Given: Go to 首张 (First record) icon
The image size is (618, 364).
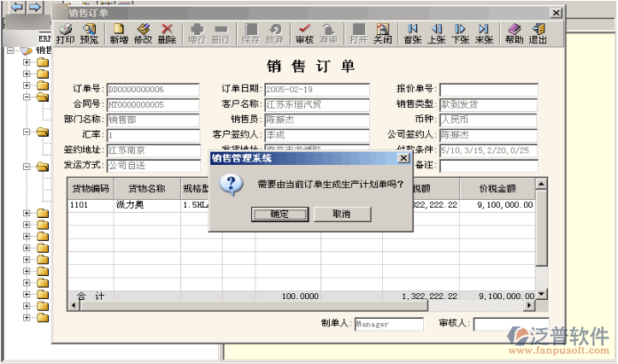Looking at the screenshot, I should [413, 34].
